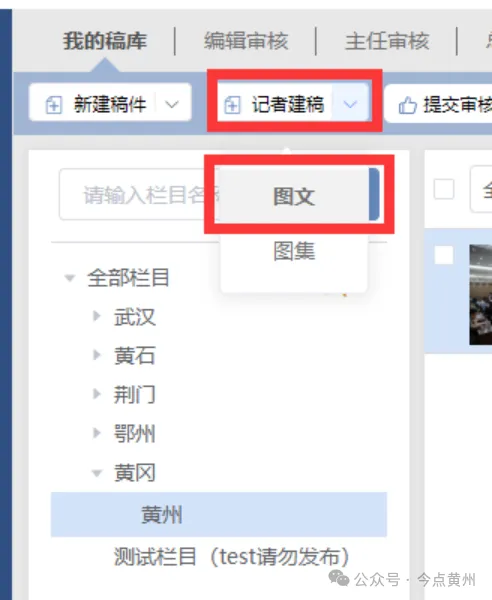Open the 新建稿件 dropdown arrow

[x=172, y=104]
